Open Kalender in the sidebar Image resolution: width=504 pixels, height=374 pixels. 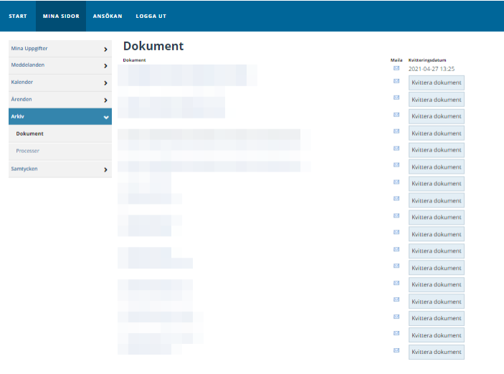click(x=60, y=83)
